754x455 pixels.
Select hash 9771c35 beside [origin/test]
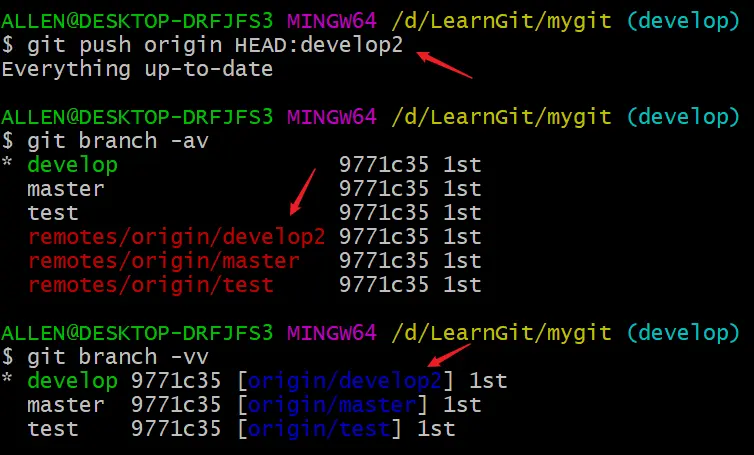click(x=176, y=429)
